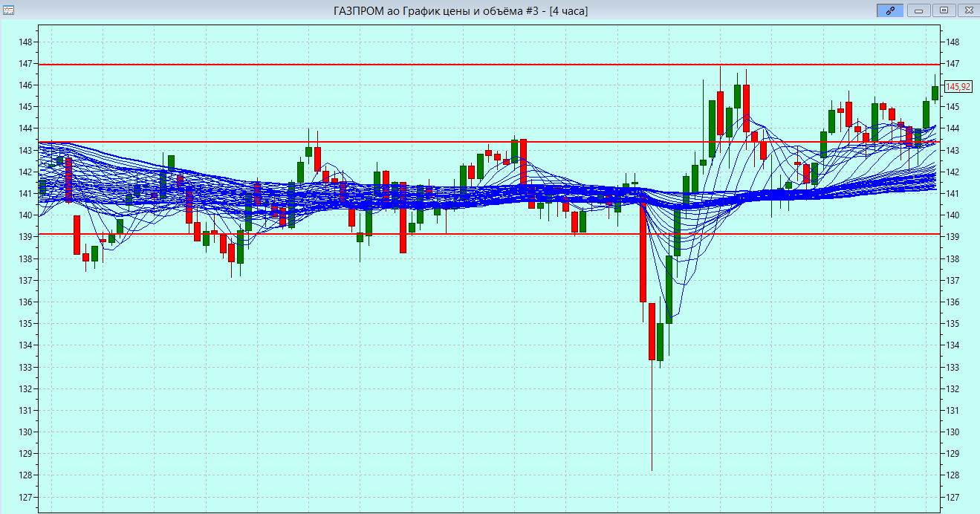Click the right axis label 141

(x=952, y=194)
